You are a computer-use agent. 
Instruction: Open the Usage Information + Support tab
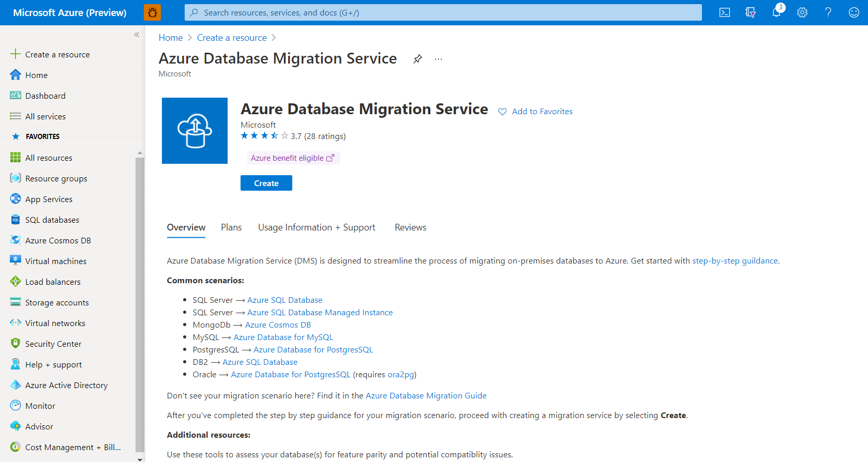pos(317,227)
